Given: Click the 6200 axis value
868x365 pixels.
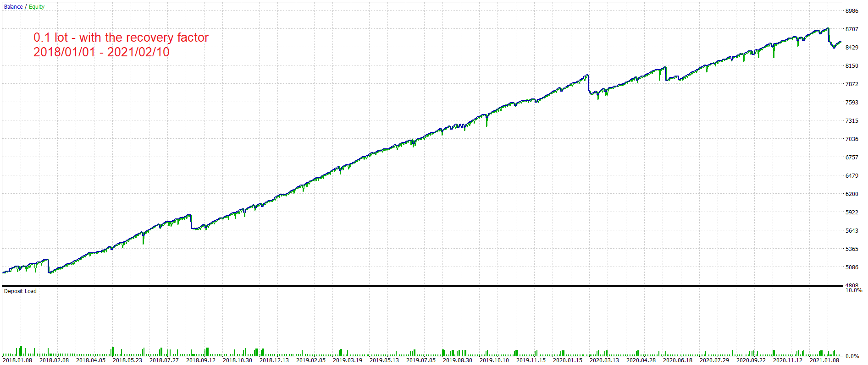Looking at the screenshot, I should pos(852,194).
